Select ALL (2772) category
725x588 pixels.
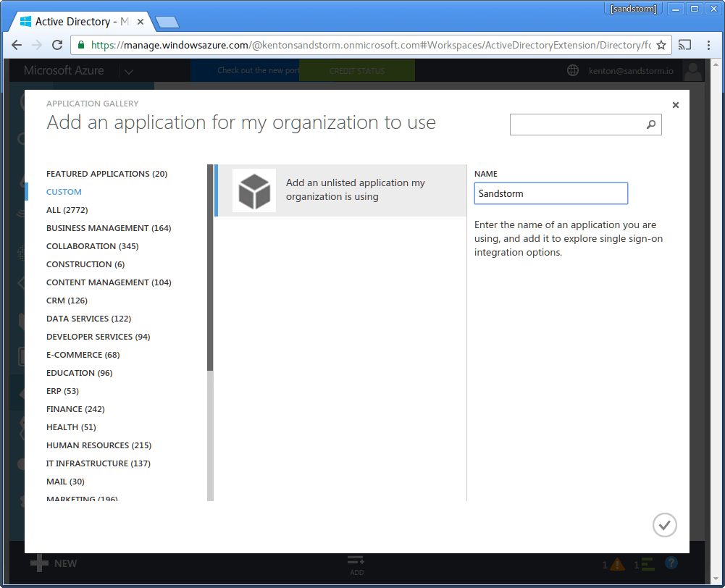tap(67, 210)
